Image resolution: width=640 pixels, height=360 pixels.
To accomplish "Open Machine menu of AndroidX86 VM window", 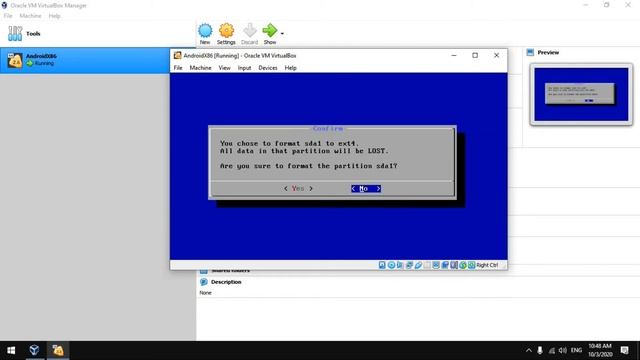I will (x=200, y=68).
